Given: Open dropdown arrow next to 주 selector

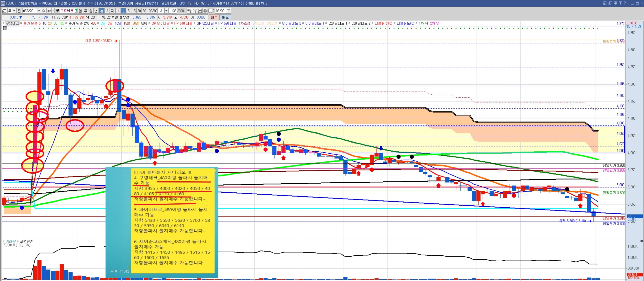Looking at the screenshot, I should [14, 11].
